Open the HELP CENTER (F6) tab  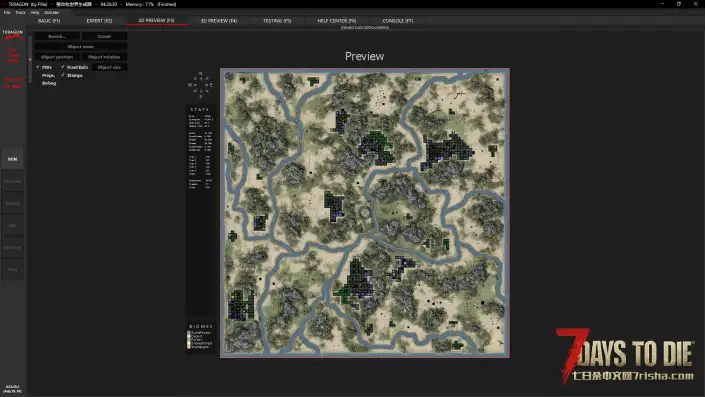(x=336, y=21)
